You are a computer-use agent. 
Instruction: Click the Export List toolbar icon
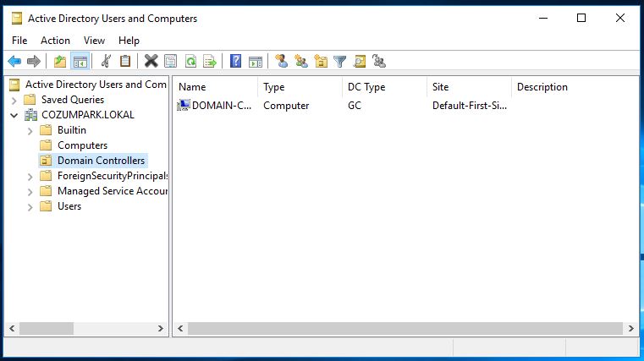click(x=209, y=61)
